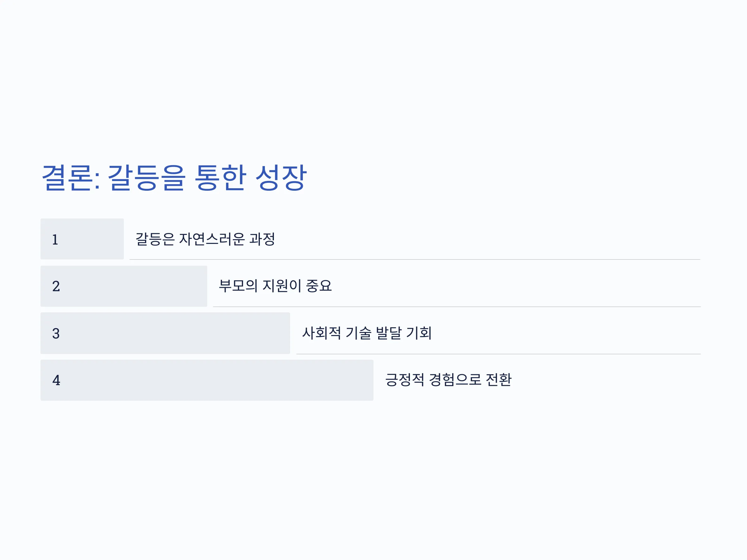
Task: Click the divider line under item one
Action: 415,259
